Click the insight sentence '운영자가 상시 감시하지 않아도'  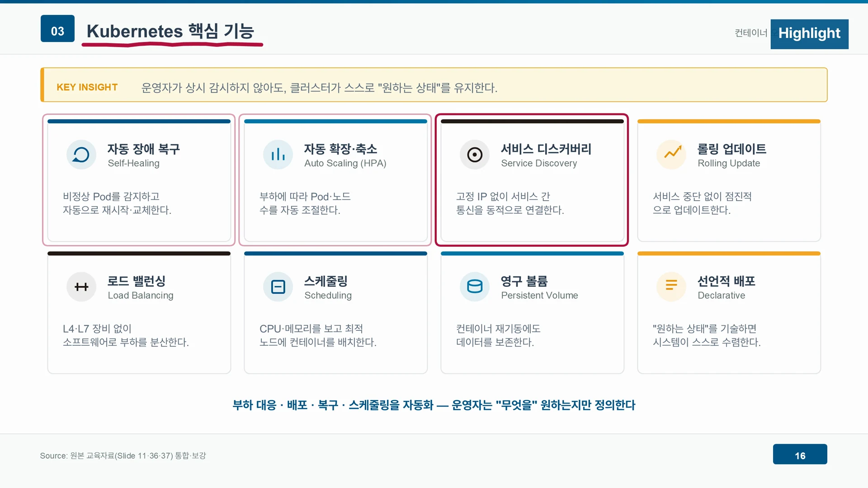pos(213,88)
